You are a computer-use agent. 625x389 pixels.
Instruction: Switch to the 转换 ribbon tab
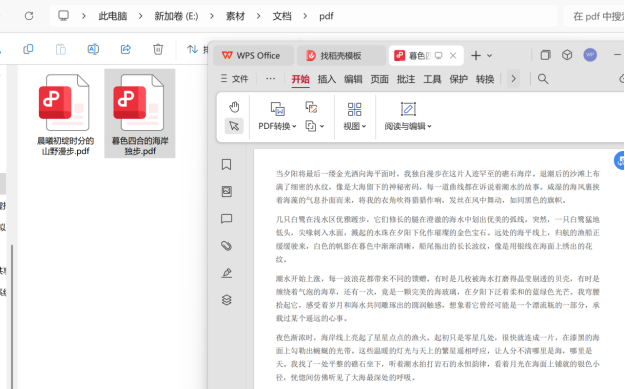pos(485,79)
